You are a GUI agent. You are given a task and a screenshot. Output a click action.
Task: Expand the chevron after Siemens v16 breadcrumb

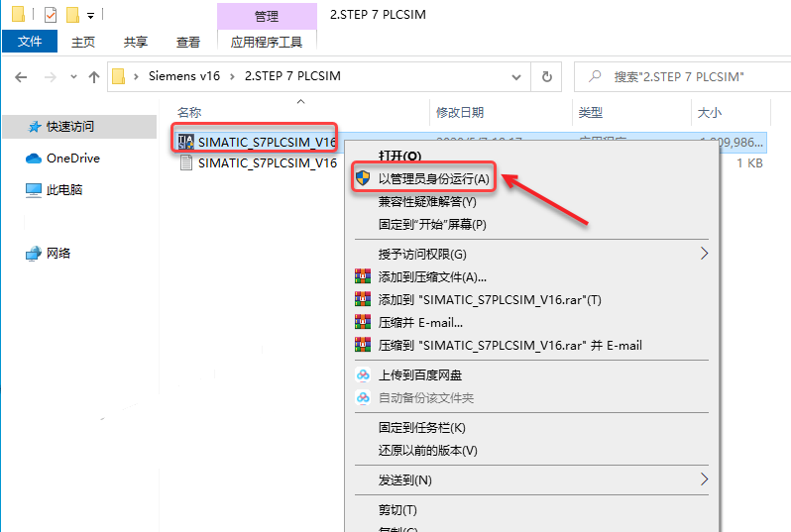(x=232, y=76)
